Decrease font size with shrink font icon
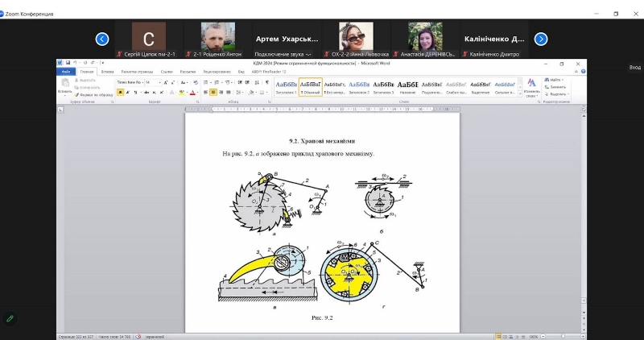Image resolution: width=644 pixels, height=340 pixels. pos(173,83)
